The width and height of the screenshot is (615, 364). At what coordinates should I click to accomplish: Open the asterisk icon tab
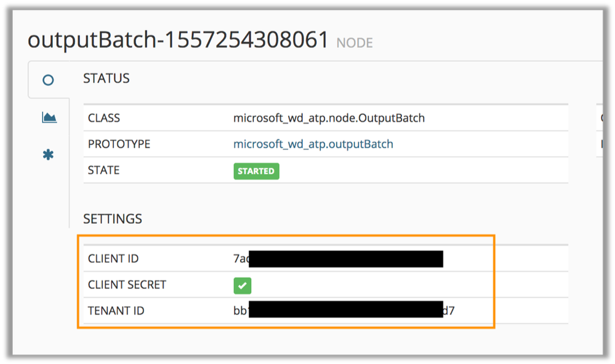[48, 155]
